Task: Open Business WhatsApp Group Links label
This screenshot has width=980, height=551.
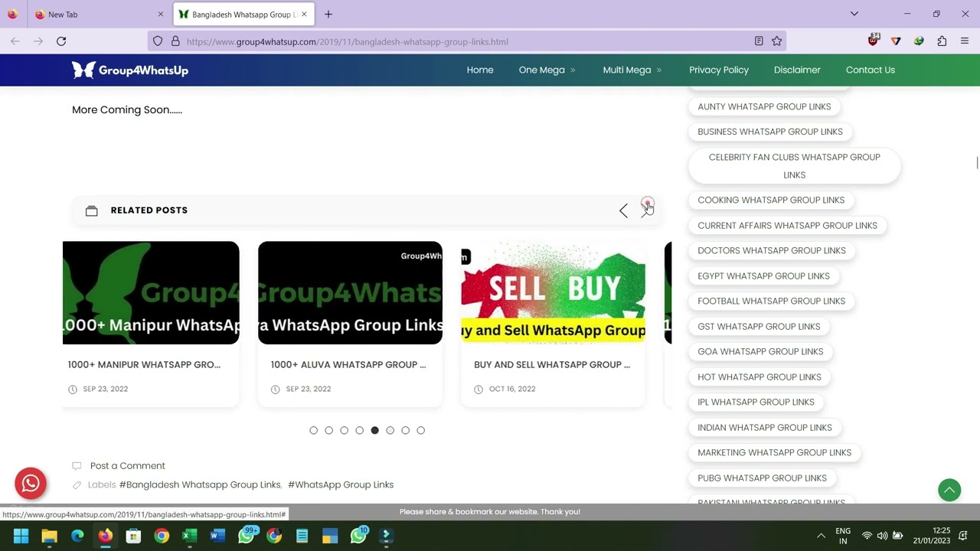Action: [770, 132]
